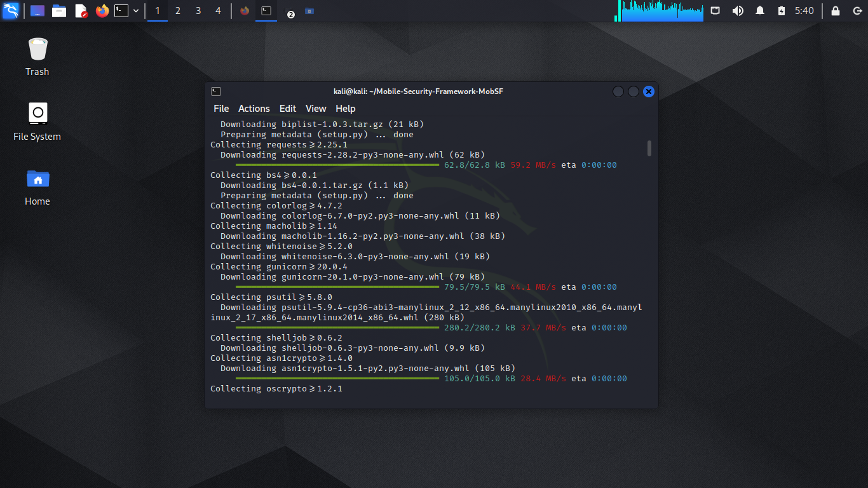Screen dimensions: 868x488
Task: Click the show desktop panel launcher
Action: click(x=37, y=11)
